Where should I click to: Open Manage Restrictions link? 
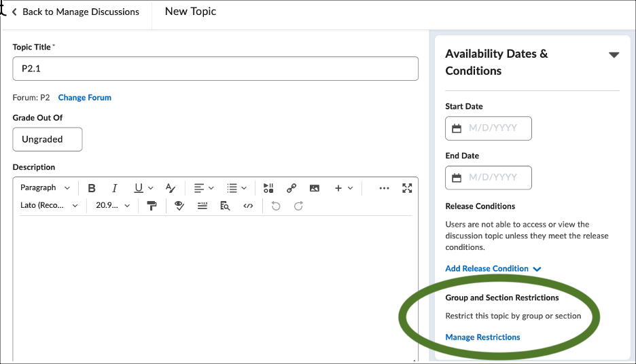click(x=482, y=338)
